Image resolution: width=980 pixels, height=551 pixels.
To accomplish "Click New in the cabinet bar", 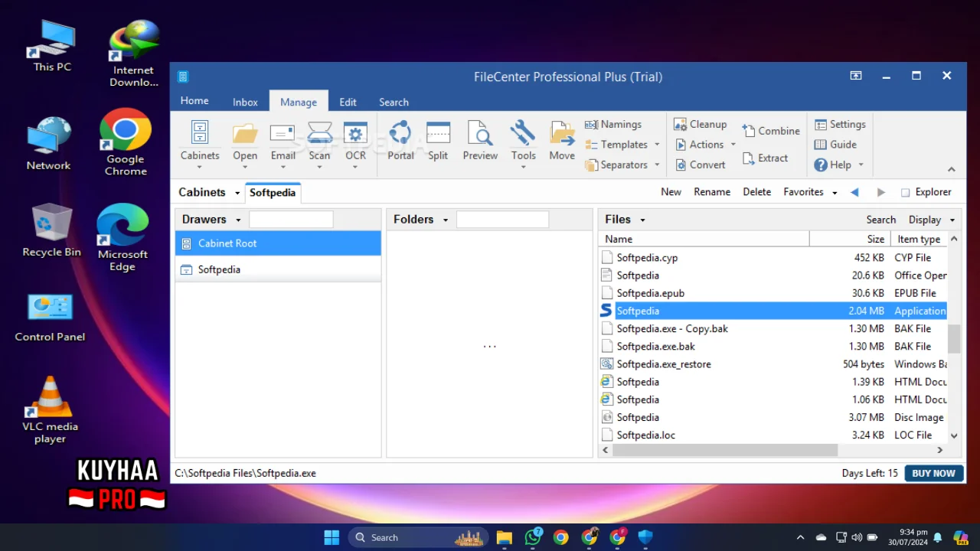I will [x=671, y=192].
